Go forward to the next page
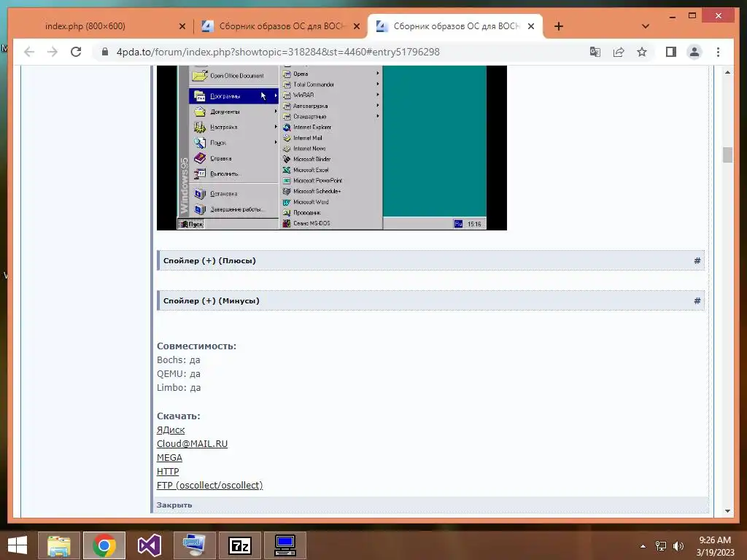747x560 pixels. click(52, 52)
